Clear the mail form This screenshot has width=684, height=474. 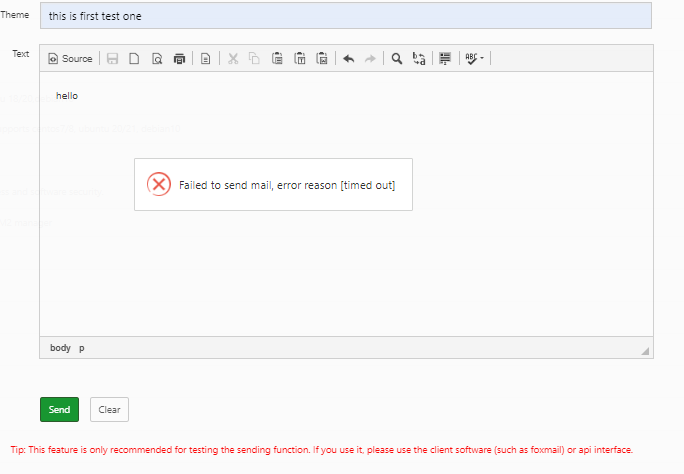click(x=109, y=409)
